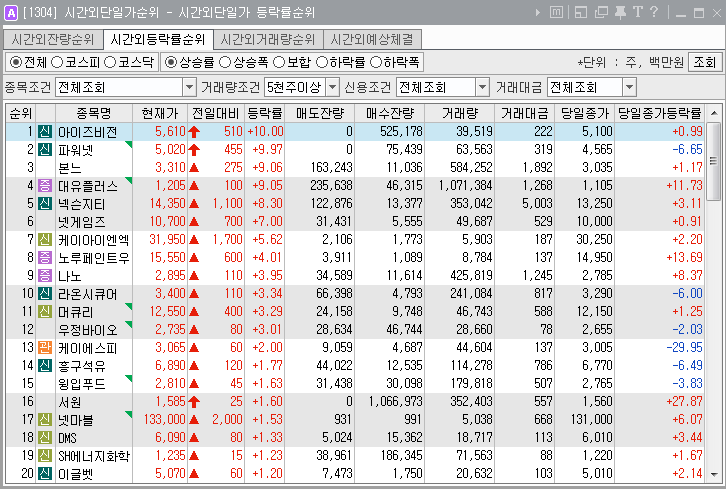Click the 신 badge on SH에너지화학 row

click(45, 456)
